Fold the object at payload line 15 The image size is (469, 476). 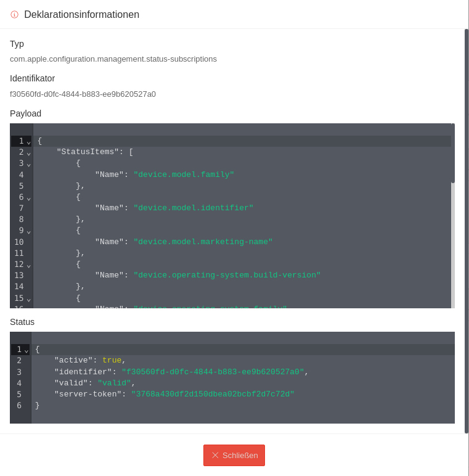(x=28, y=298)
